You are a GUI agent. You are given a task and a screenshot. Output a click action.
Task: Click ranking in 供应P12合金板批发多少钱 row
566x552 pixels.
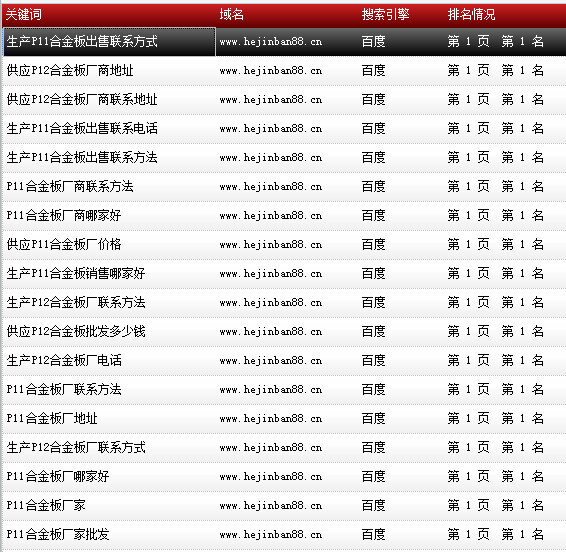[496, 331]
